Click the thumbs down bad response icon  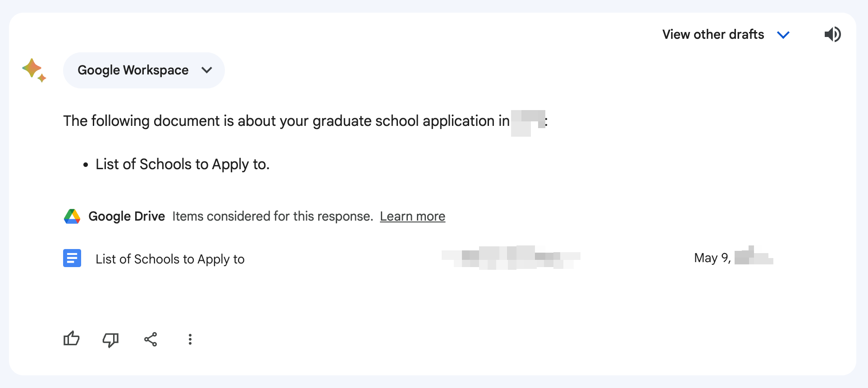tap(110, 339)
